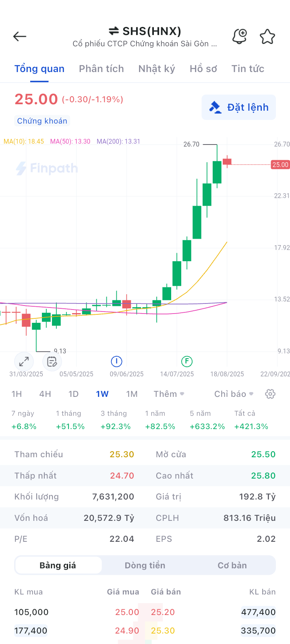The image size is (290, 644).
Task: Switch to the Phân tích tab
Action: click(x=101, y=69)
